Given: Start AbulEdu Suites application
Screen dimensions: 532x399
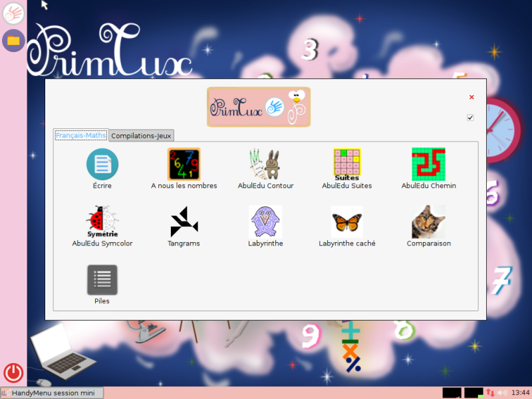Looking at the screenshot, I should click(x=346, y=164).
